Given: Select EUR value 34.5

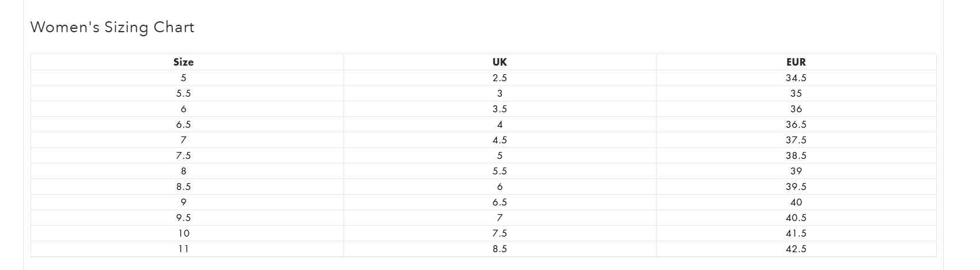Looking at the screenshot, I should click(x=796, y=78).
